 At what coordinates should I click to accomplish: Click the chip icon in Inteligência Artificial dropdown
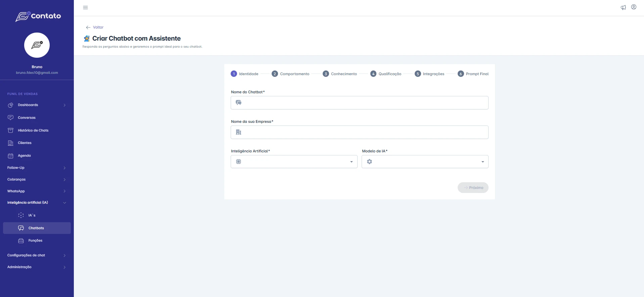pos(238,162)
